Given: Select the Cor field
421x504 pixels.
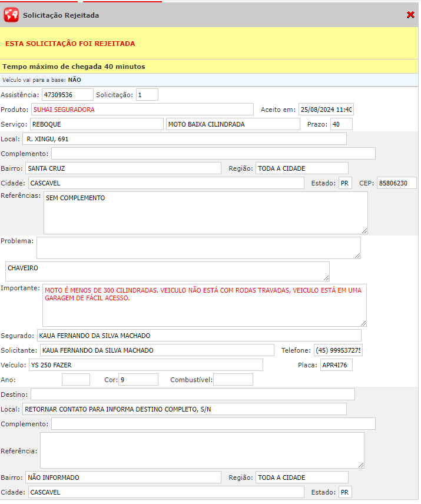Looking at the screenshot, I should (138, 380).
